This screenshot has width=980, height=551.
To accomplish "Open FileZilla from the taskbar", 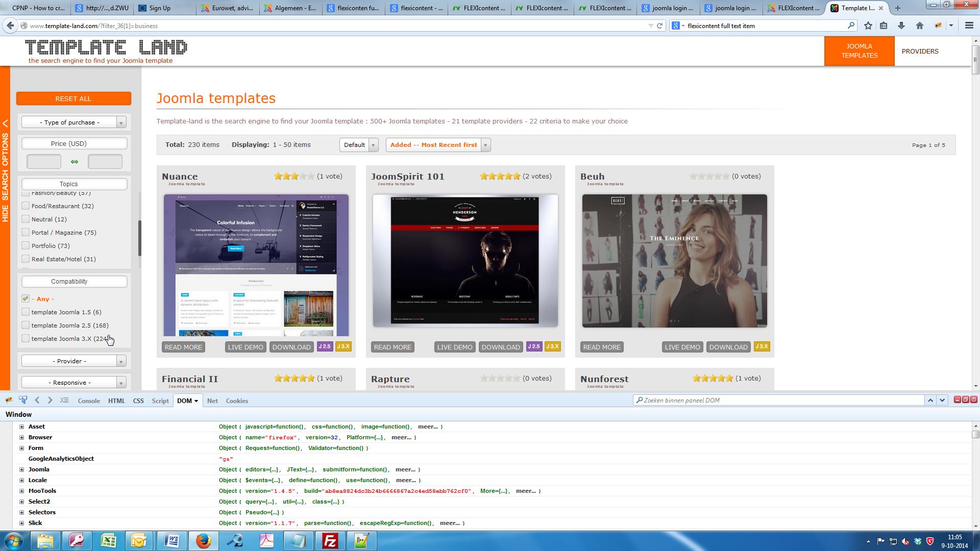I will tap(330, 541).
